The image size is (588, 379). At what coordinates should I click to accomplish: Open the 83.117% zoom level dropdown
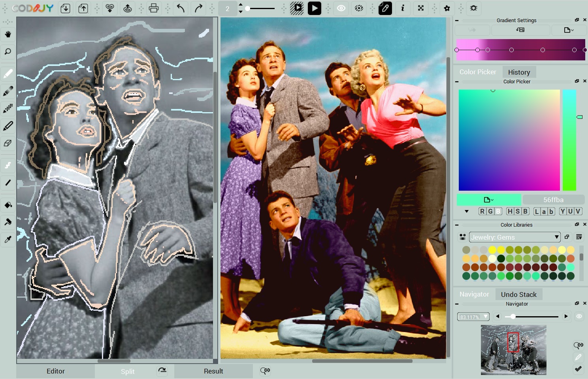click(x=473, y=317)
